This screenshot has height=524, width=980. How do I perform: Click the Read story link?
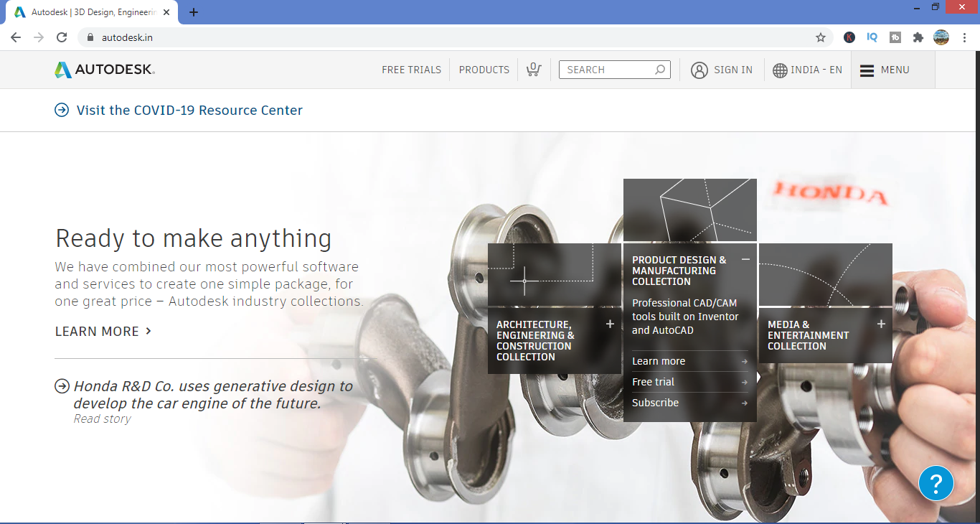point(102,418)
